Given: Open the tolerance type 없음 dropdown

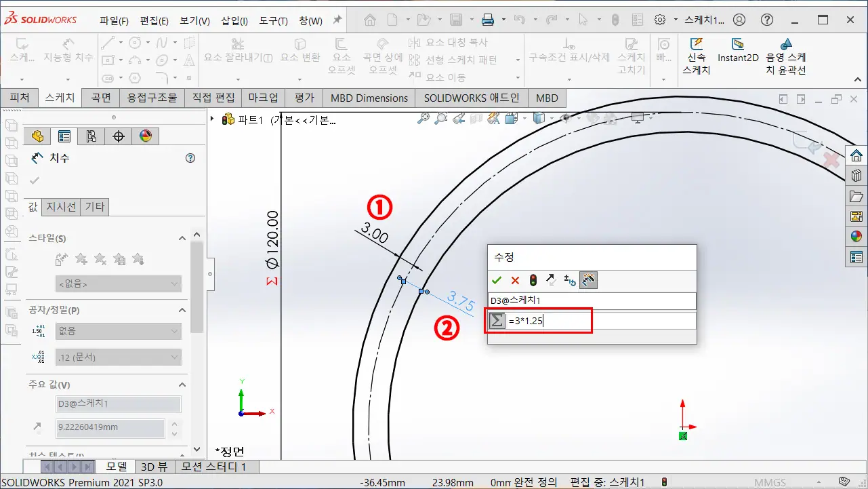Looking at the screenshot, I should (x=119, y=331).
